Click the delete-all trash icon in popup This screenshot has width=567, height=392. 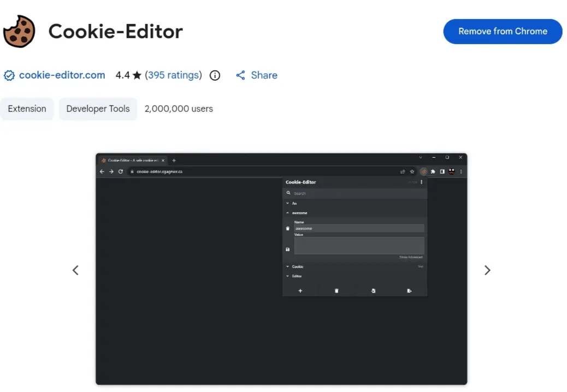336,291
